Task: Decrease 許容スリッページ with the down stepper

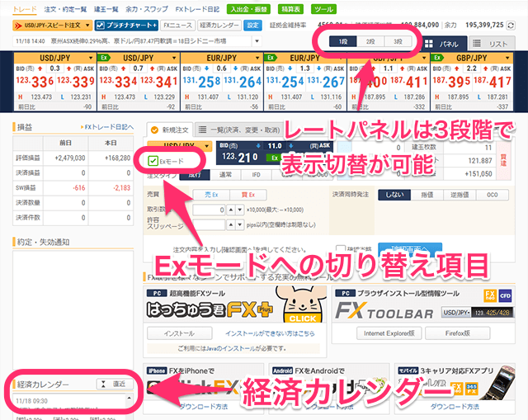Action: [239, 224]
